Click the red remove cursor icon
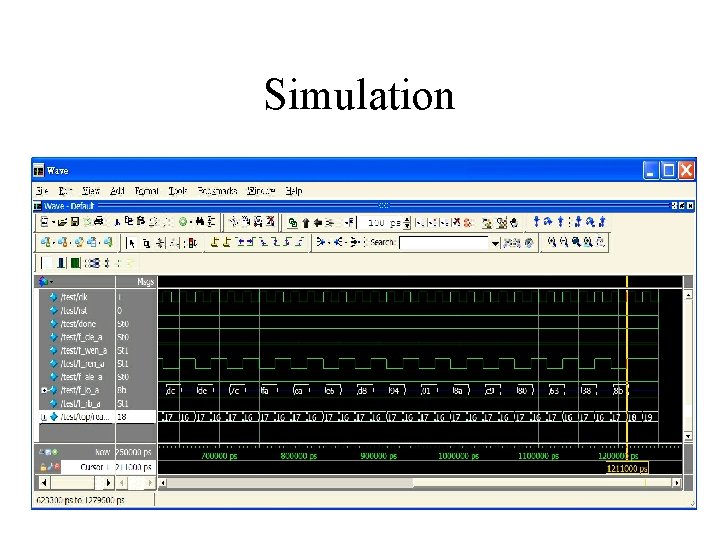 [56, 467]
